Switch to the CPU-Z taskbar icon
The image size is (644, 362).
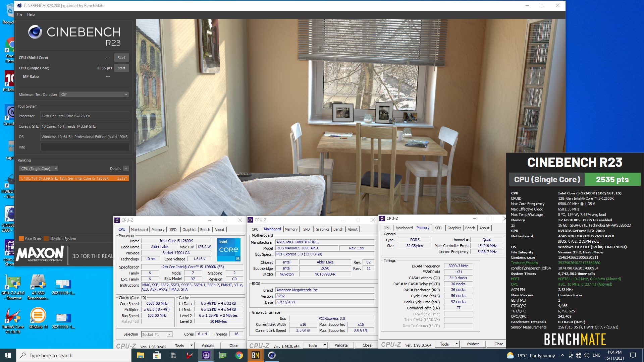click(206, 355)
